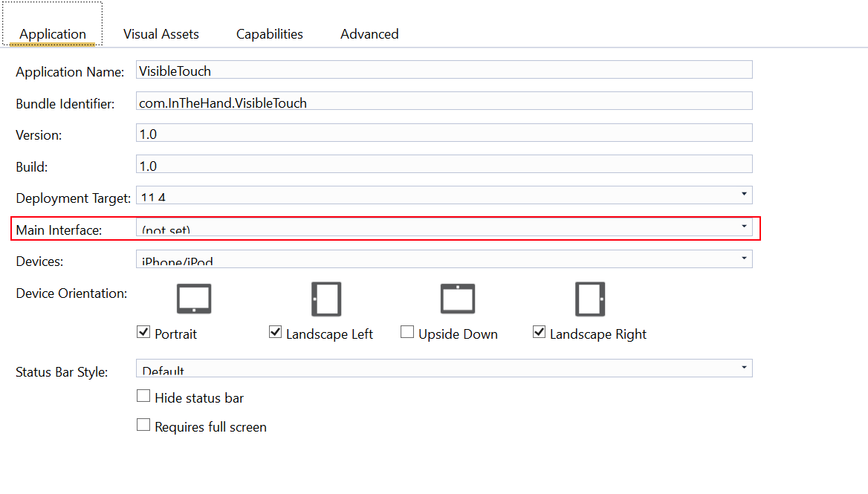Check the Hide status bar option

click(x=144, y=397)
